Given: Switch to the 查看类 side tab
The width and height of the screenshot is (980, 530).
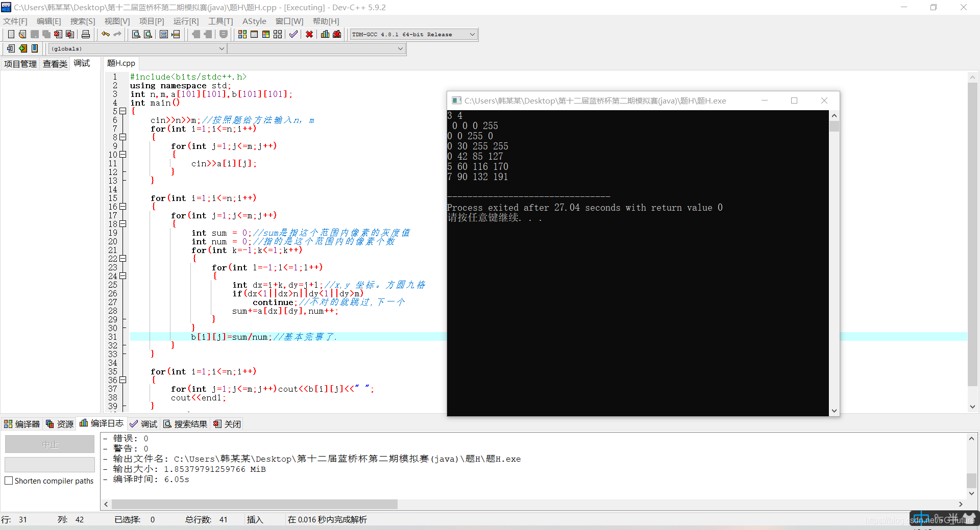Looking at the screenshot, I should point(55,64).
